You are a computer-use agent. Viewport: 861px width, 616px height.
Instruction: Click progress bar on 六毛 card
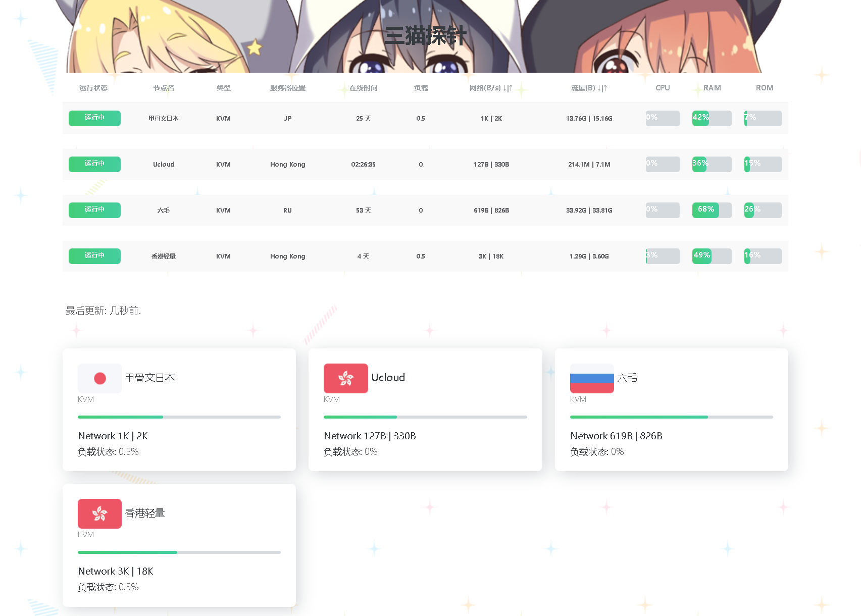coord(672,417)
